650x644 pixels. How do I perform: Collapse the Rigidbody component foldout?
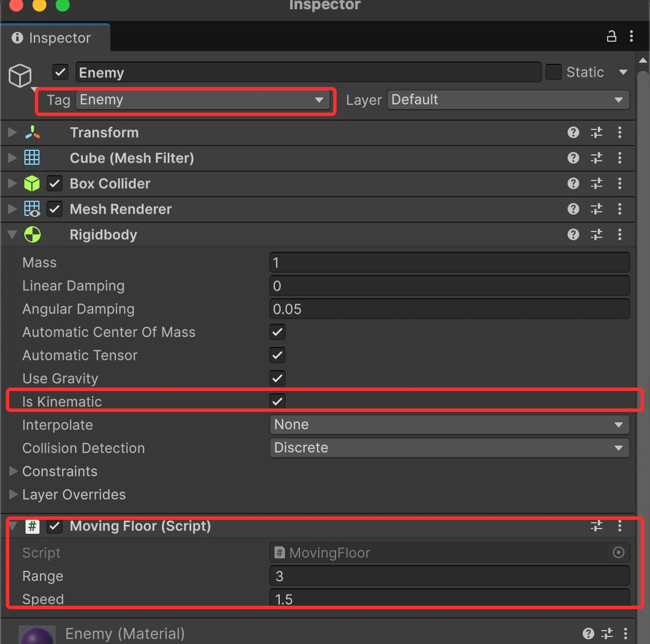[x=12, y=235]
